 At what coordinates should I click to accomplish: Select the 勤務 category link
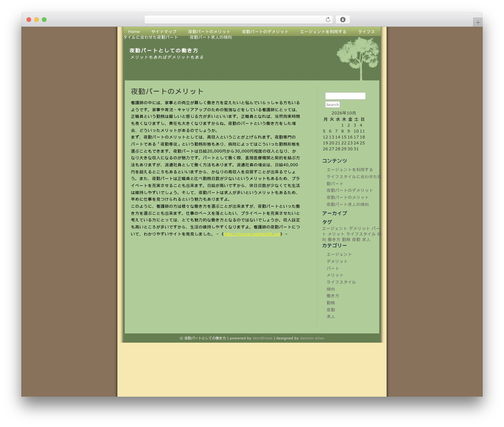coord(331,303)
